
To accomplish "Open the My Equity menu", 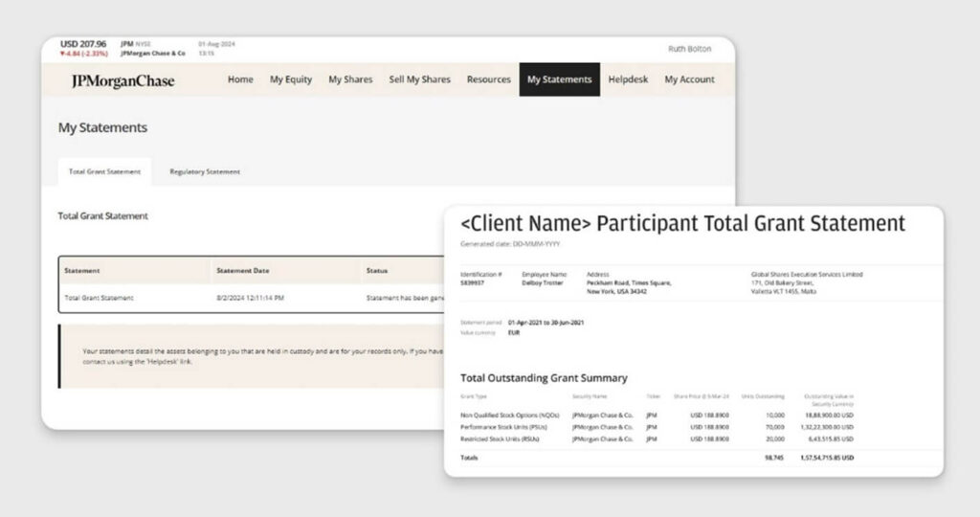I will (x=291, y=79).
